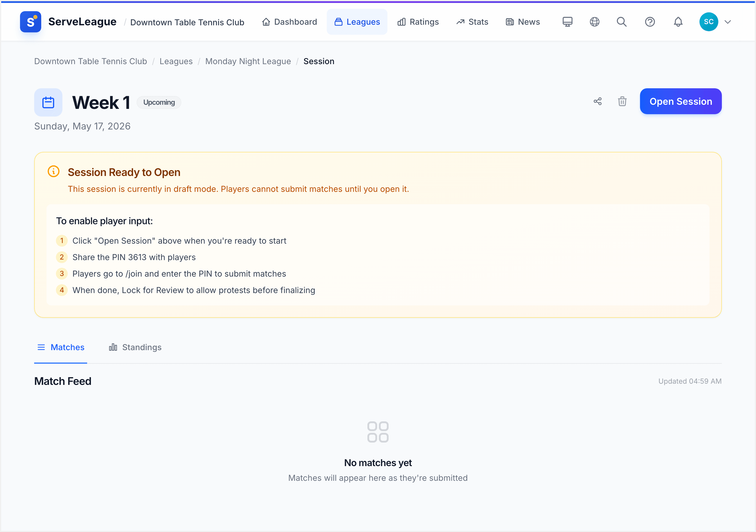Screen dimensions: 756x532
Task: Open the Ratings navigation item
Action: [418, 22]
